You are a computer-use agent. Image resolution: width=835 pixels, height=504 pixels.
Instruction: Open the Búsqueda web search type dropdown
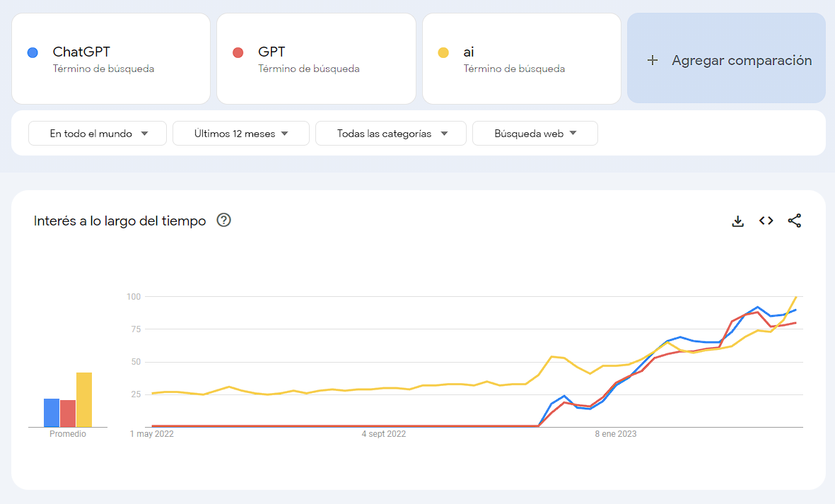click(535, 134)
